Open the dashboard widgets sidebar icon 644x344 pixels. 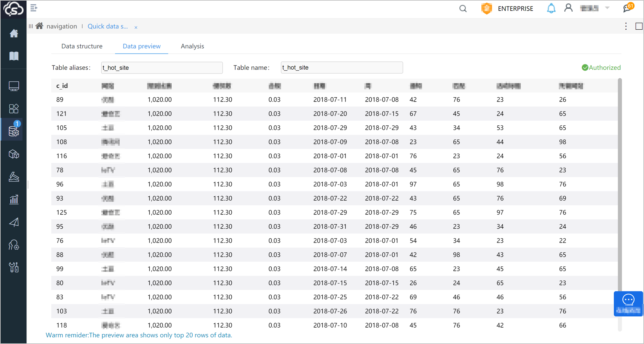[x=14, y=109]
